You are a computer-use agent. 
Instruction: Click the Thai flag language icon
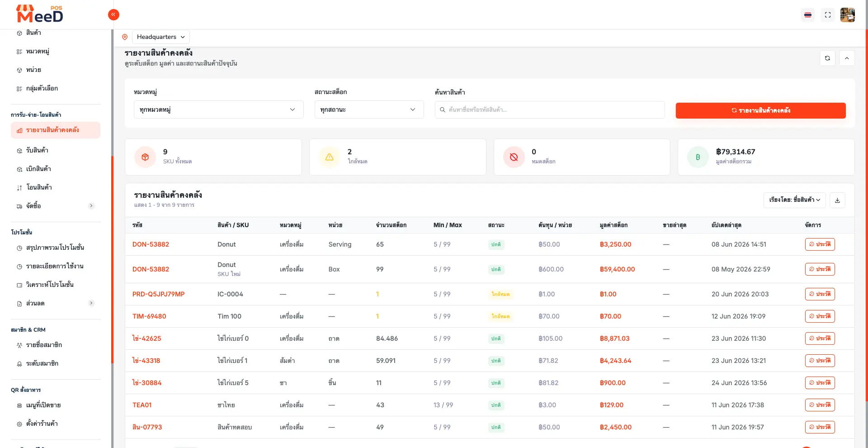(807, 15)
